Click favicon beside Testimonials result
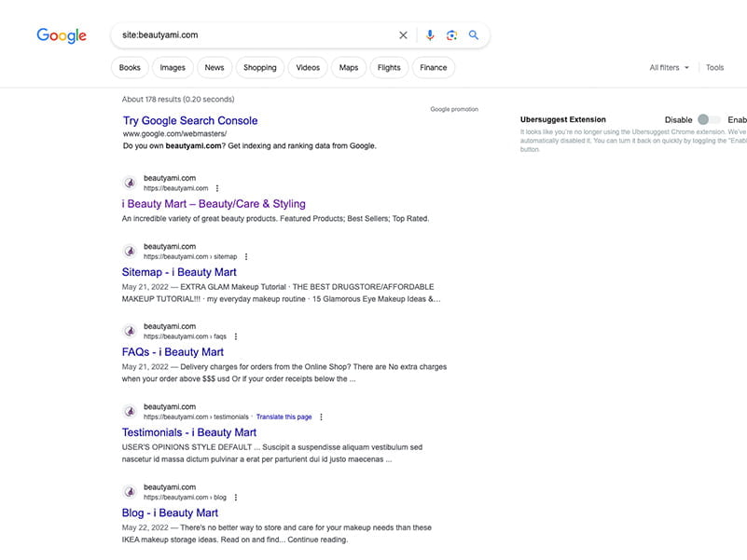This screenshot has height=560, width=747. point(130,412)
